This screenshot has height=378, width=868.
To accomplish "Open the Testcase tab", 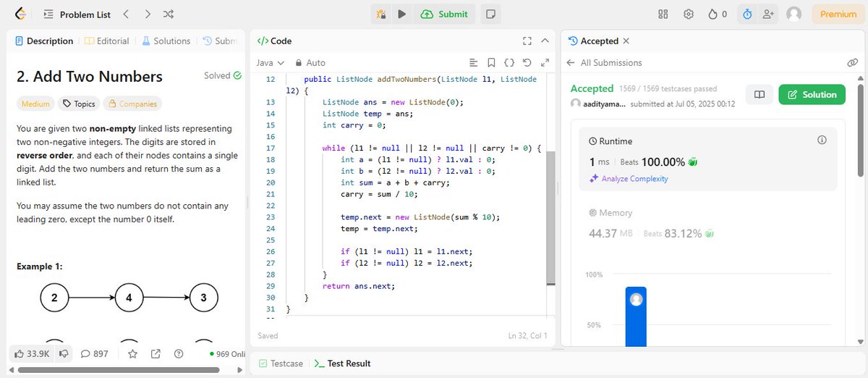I will tap(281, 364).
